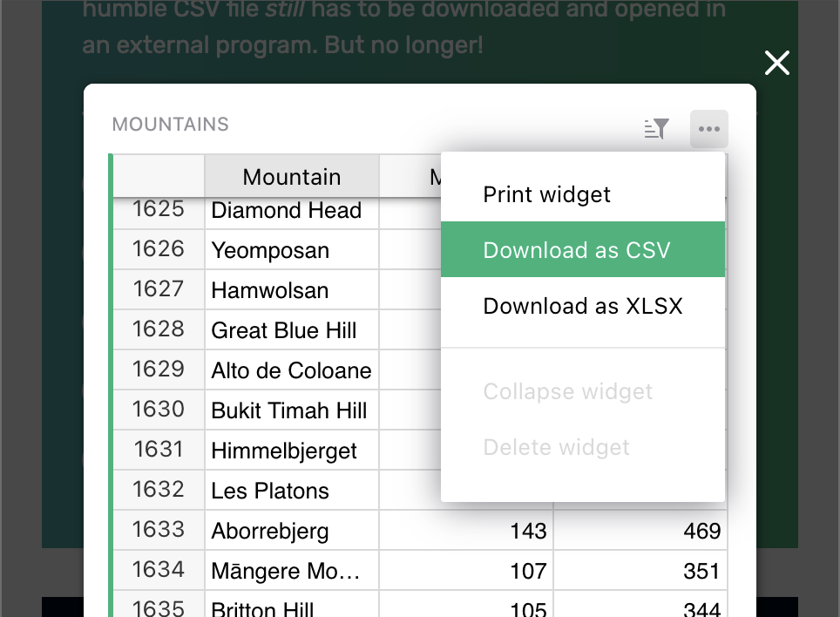Click row number 1633 in the table
Screen dimensions: 840x617
click(x=158, y=531)
